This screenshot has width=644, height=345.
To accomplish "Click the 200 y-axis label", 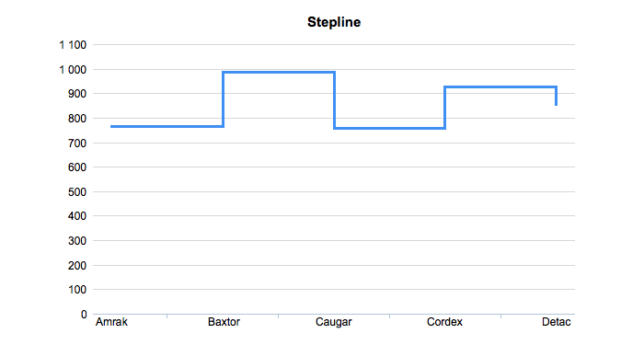I will (77, 266).
